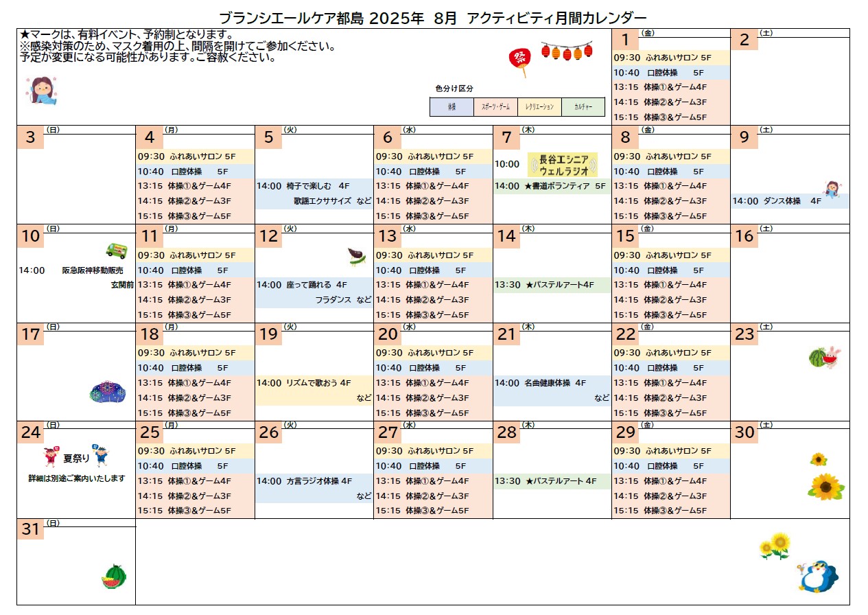This screenshot has height=615, width=868.
Task: Open the 書道ボランティア event on the 7th
Action: 552,186
